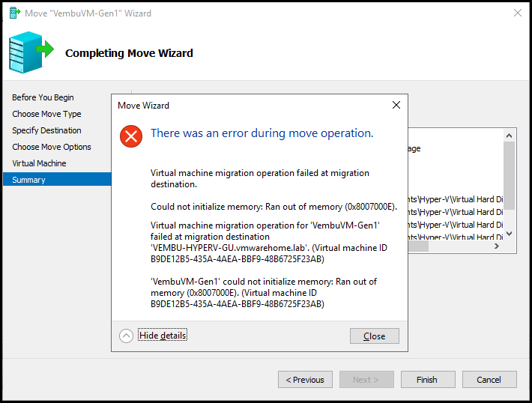Click the 'Completing Move Wizard' heading
This screenshot has height=403, width=532.
pyautogui.click(x=129, y=53)
